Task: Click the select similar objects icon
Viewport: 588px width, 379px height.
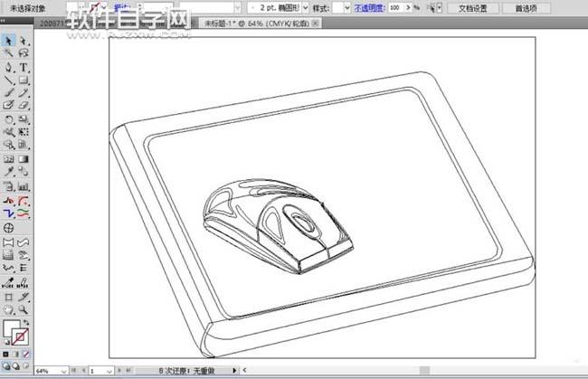Action: 432,7
